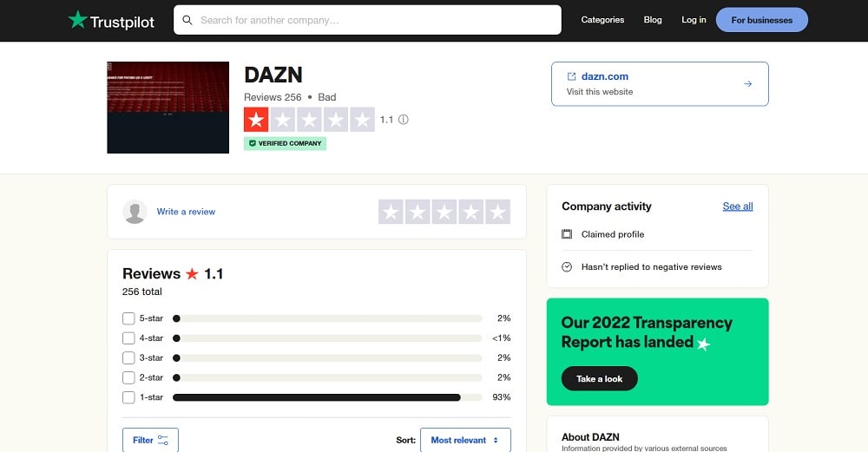Click Take a look button
The width and height of the screenshot is (868, 452).
[x=600, y=378]
